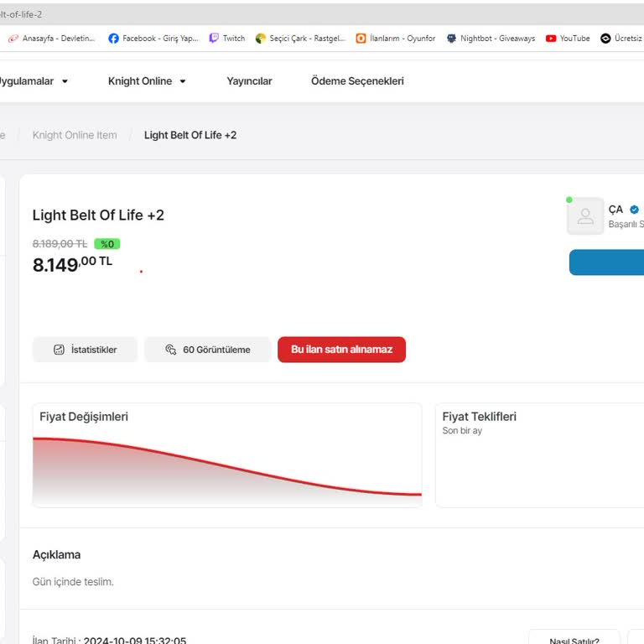Image resolution: width=644 pixels, height=644 pixels.
Task: Click the İlan Tarihi date value
Action: [x=135, y=640]
